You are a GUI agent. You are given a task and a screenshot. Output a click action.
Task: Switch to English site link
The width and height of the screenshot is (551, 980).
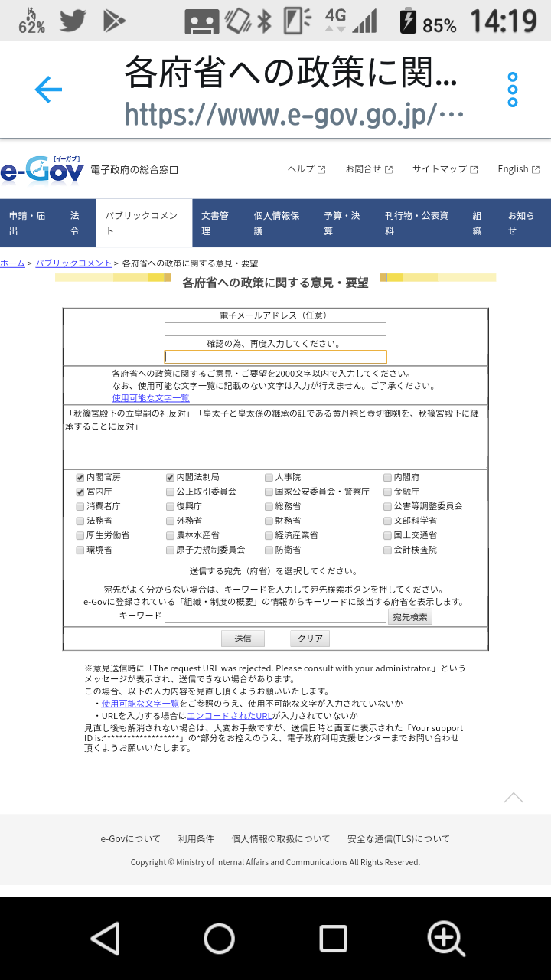(518, 169)
